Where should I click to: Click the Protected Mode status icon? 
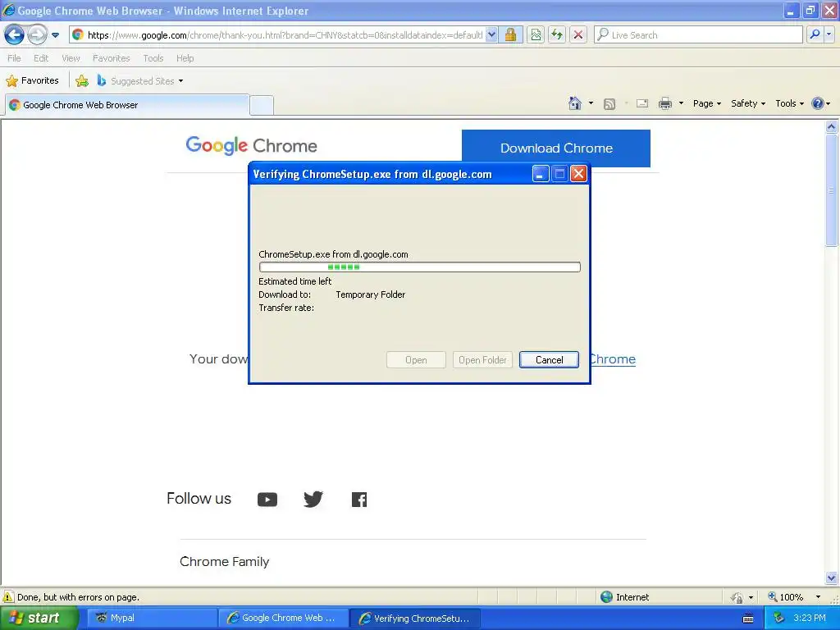point(737,597)
